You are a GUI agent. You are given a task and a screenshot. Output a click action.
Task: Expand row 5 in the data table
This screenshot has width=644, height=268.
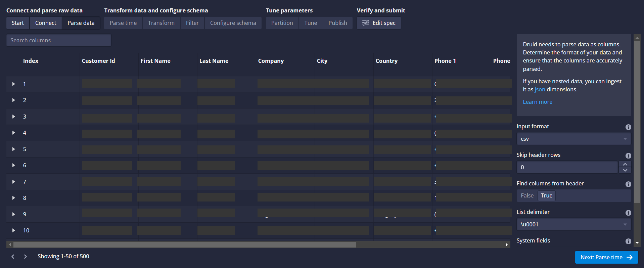(x=13, y=149)
